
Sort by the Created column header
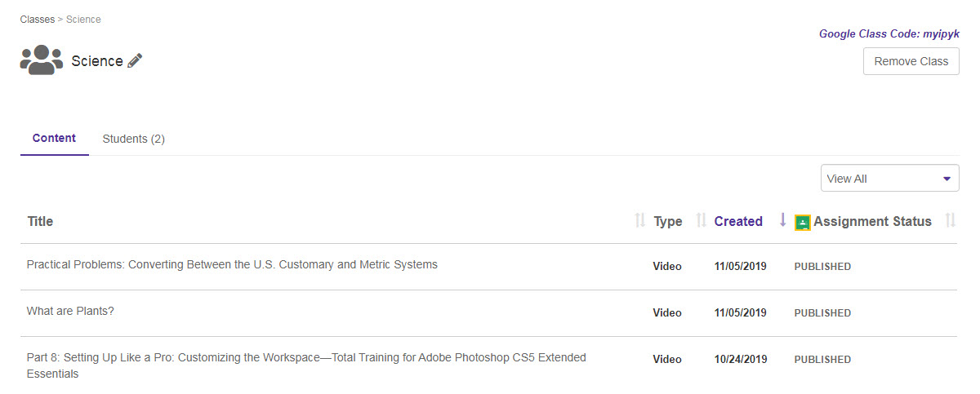(x=738, y=221)
